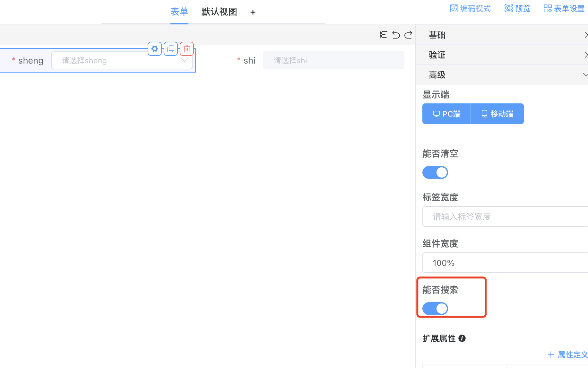This screenshot has height=368, width=588.
Task: Click the plus icon to add view
Action: 253,12
